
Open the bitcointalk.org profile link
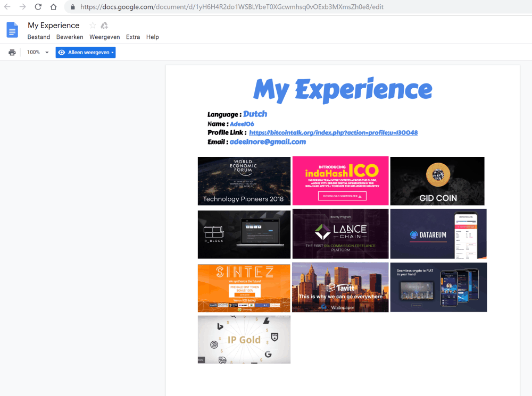[x=333, y=132]
